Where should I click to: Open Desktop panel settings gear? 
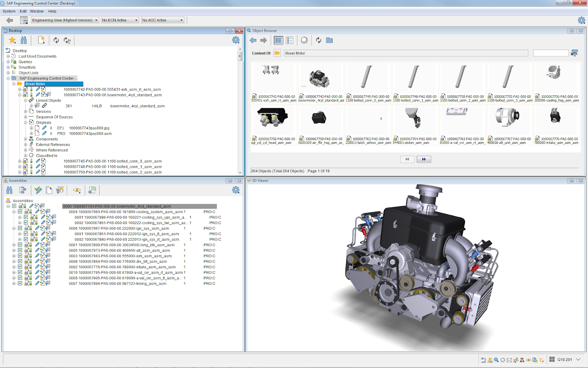pos(236,40)
